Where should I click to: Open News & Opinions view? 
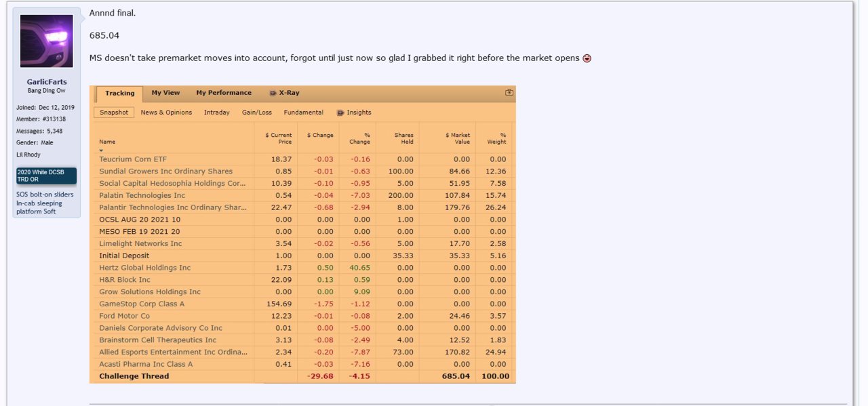(166, 113)
